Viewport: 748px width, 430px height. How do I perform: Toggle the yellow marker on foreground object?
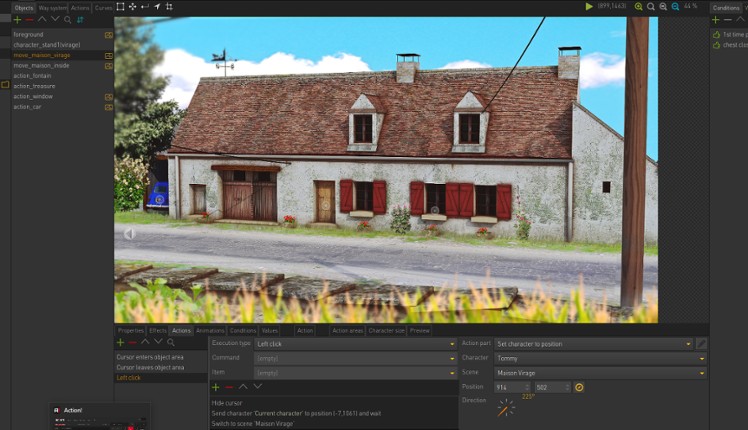pos(108,33)
